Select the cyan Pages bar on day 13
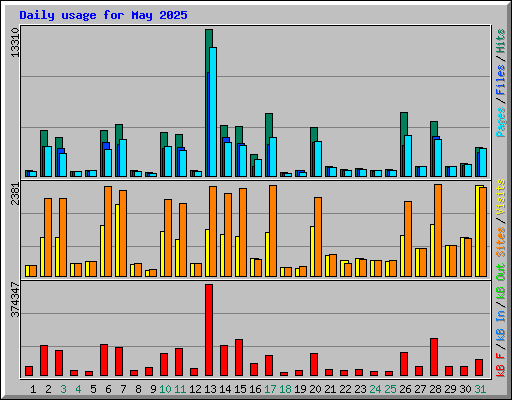The image size is (512, 400). [x=213, y=112]
